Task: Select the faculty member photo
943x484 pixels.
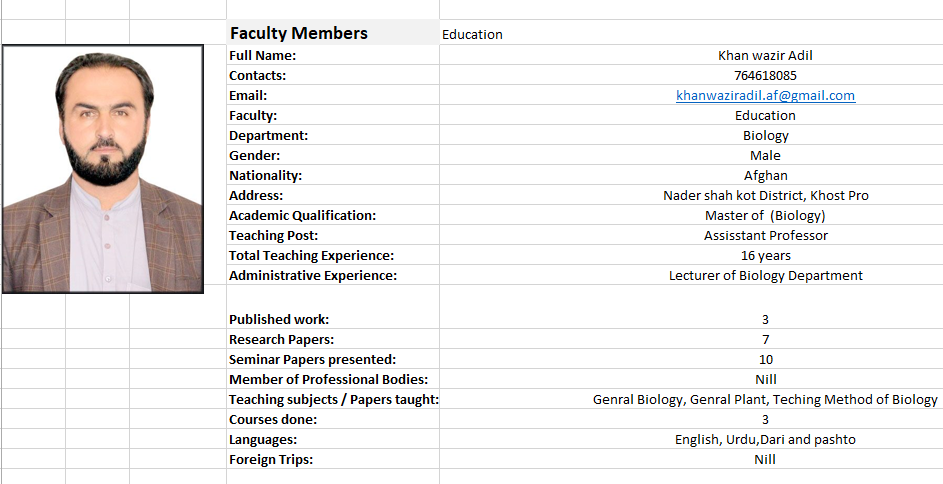Action: click(103, 169)
